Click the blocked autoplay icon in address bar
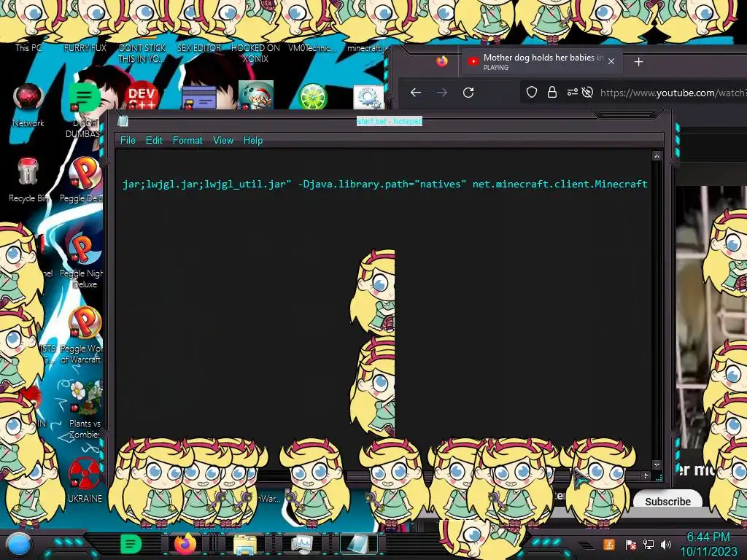Screen dimensions: 747x560 [587, 92]
